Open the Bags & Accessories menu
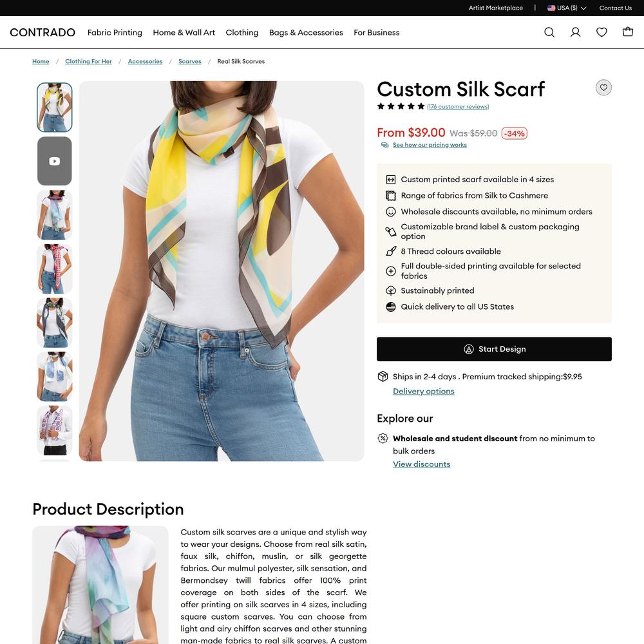 (x=306, y=32)
